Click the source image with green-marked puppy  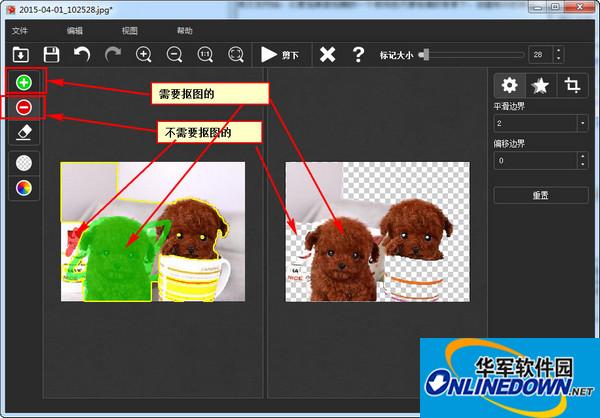tap(153, 232)
